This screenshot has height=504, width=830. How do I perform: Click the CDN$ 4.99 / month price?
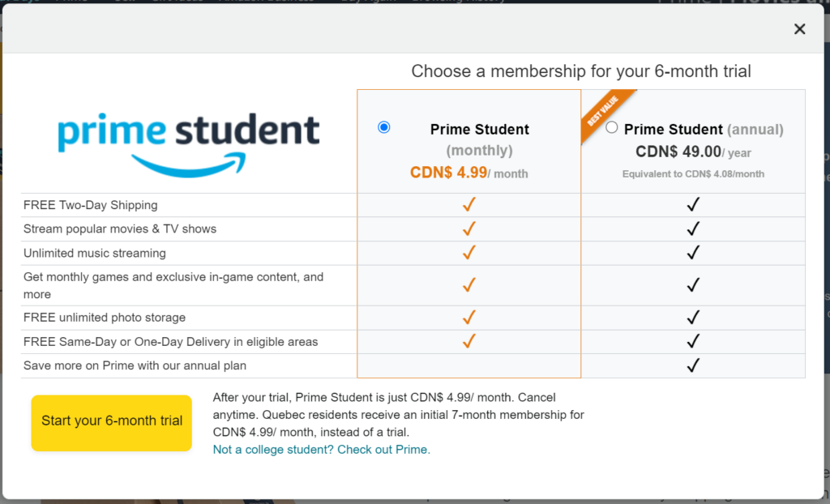[x=469, y=173]
